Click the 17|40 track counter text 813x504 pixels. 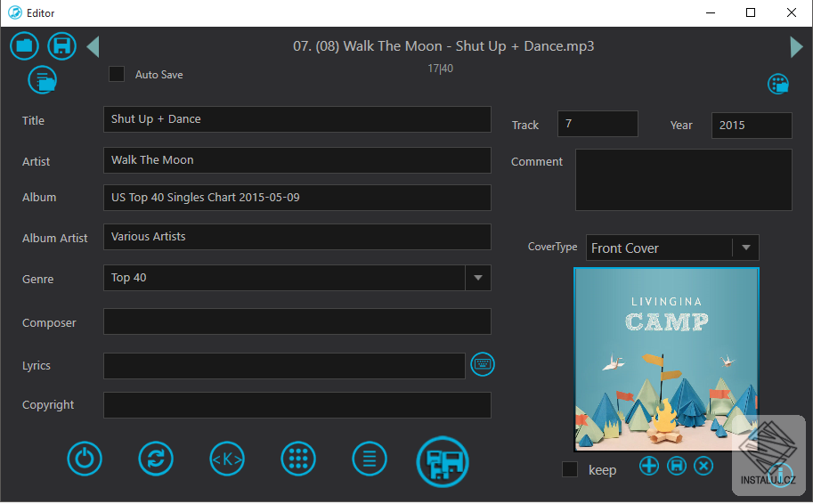pos(440,69)
